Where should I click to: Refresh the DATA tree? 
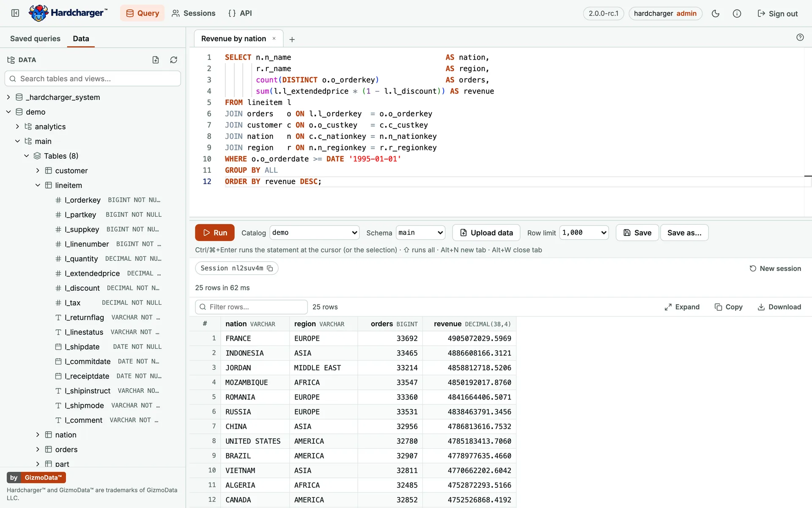[x=173, y=60]
